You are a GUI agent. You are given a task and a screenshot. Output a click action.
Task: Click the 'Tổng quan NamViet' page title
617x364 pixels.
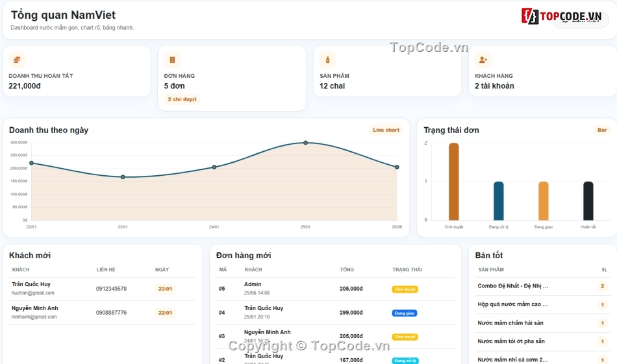coord(63,15)
